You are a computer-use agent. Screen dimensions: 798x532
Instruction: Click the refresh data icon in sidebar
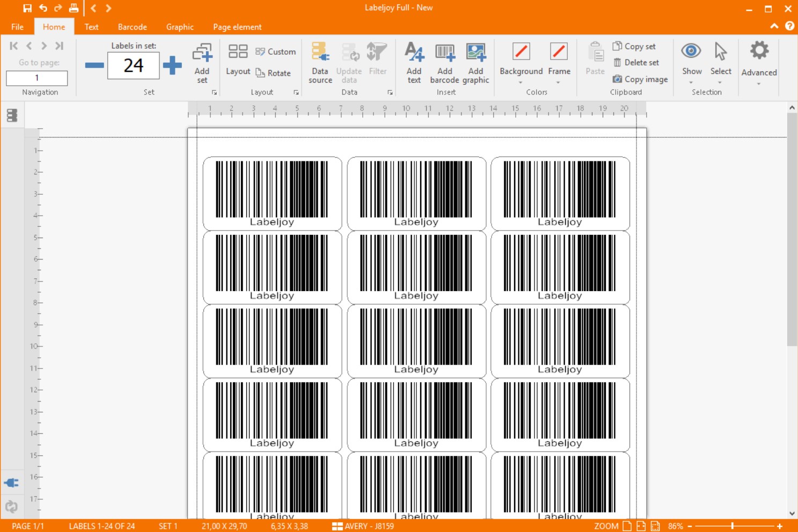[x=11, y=506]
